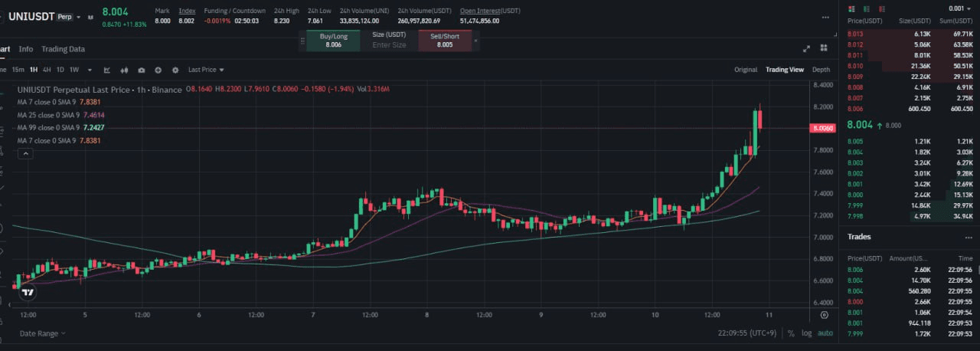Open the candlestick chart style icon

pyautogui.click(x=124, y=70)
